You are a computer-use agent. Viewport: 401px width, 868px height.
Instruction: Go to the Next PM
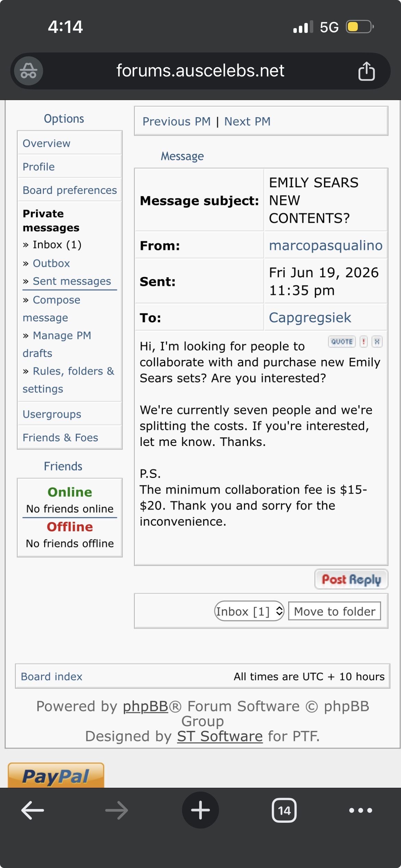247,121
